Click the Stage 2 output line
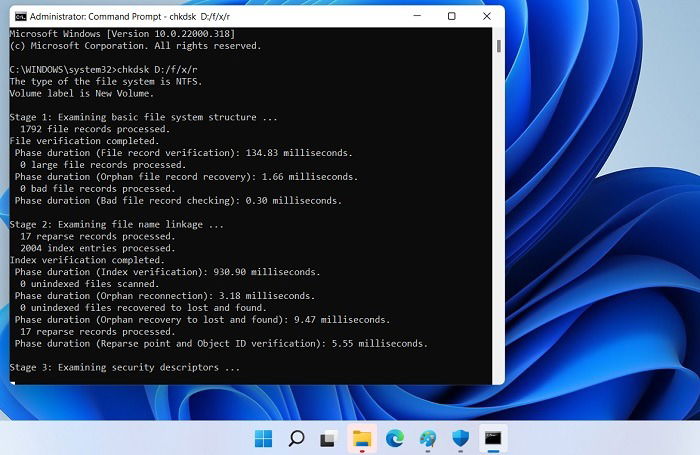The width and height of the screenshot is (700, 455). pyautogui.click(x=117, y=225)
